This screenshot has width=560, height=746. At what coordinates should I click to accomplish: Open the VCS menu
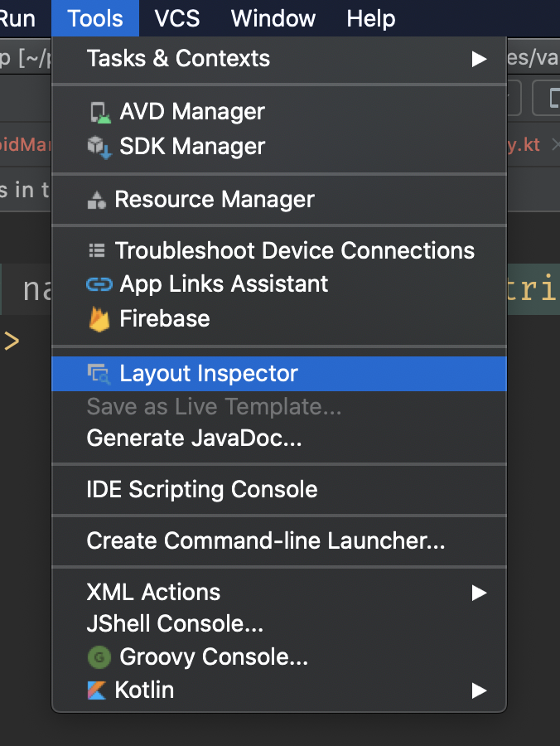click(176, 18)
